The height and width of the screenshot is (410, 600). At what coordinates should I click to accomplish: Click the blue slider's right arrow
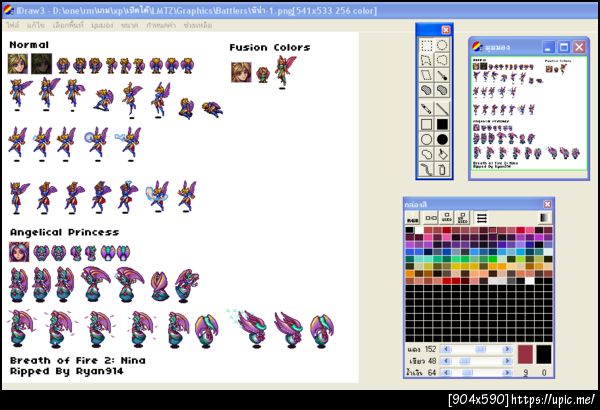point(507,372)
